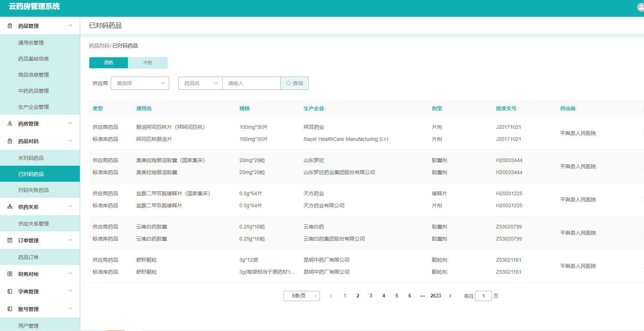This screenshot has width=644, height=331.
Task: Select current page 1 in pagination
Action: click(345, 296)
